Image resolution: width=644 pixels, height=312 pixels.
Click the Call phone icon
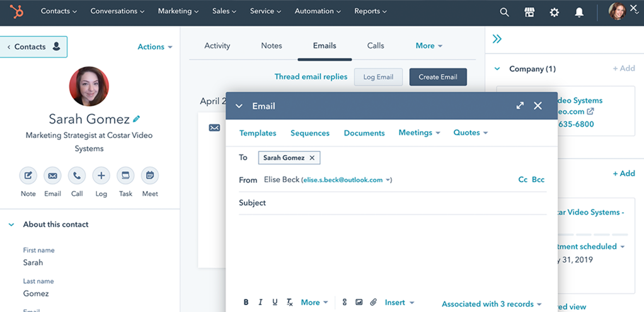pos(77,176)
